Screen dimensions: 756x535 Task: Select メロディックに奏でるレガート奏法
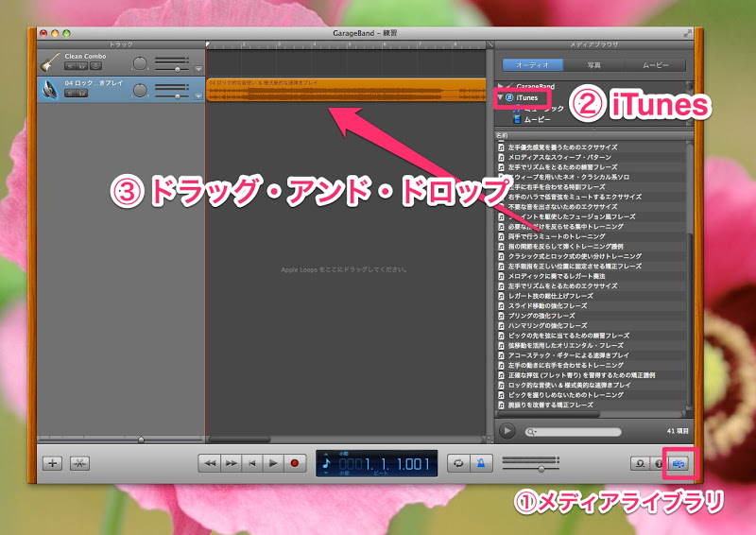tap(557, 276)
